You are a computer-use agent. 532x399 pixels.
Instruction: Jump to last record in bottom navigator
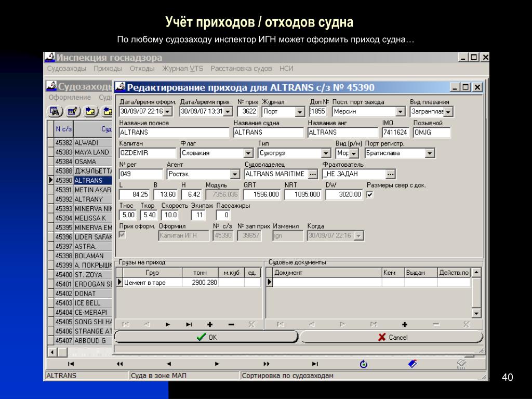pos(315,364)
